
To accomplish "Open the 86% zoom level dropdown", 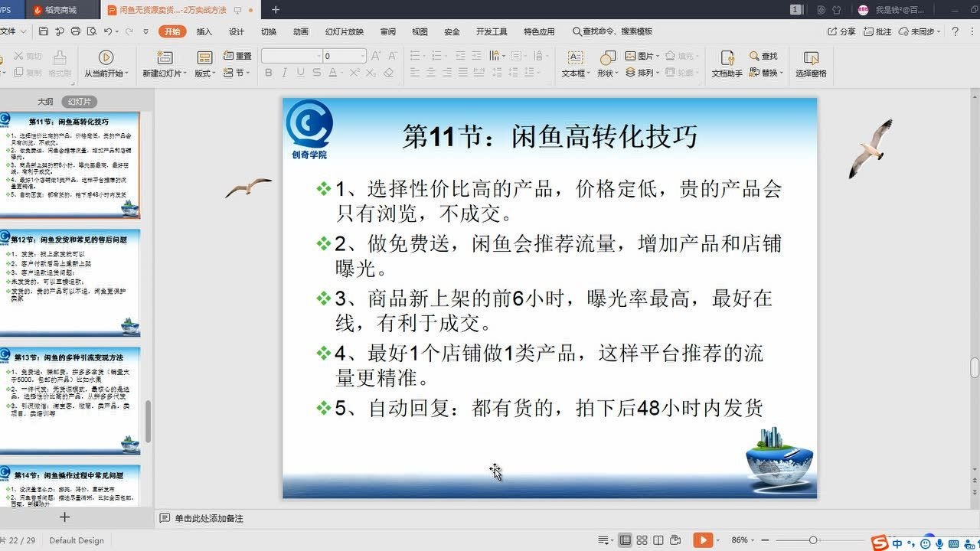I will click(743, 540).
